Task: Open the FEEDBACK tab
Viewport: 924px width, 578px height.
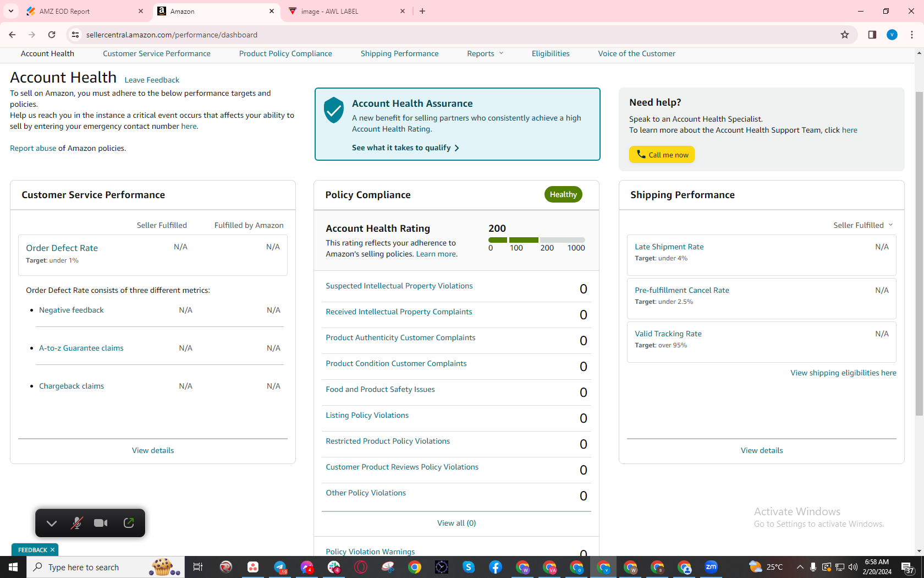Action: [32, 550]
